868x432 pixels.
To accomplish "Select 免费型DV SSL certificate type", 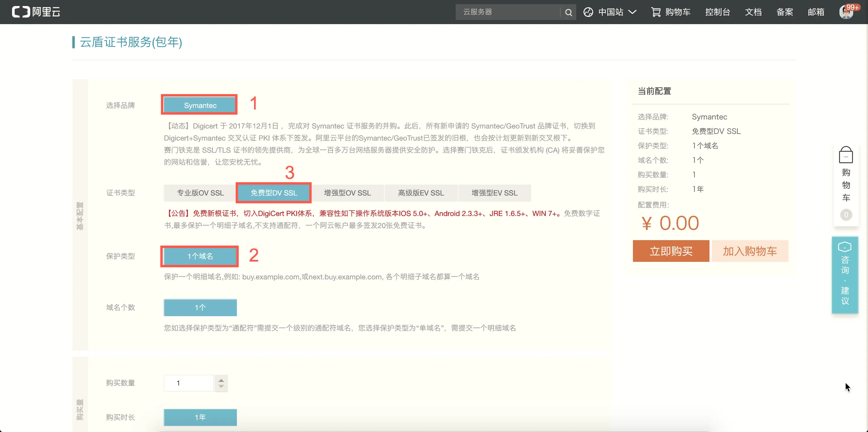I will (274, 193).
